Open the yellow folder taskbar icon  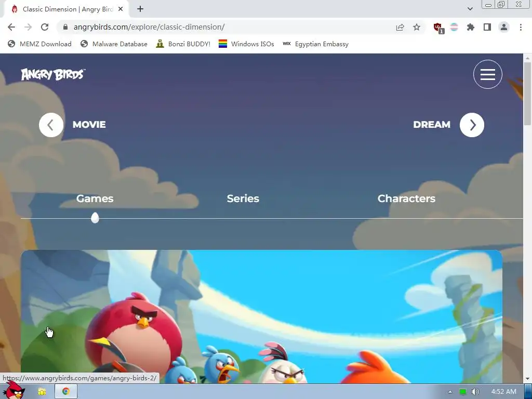click(x=42, y=392)
